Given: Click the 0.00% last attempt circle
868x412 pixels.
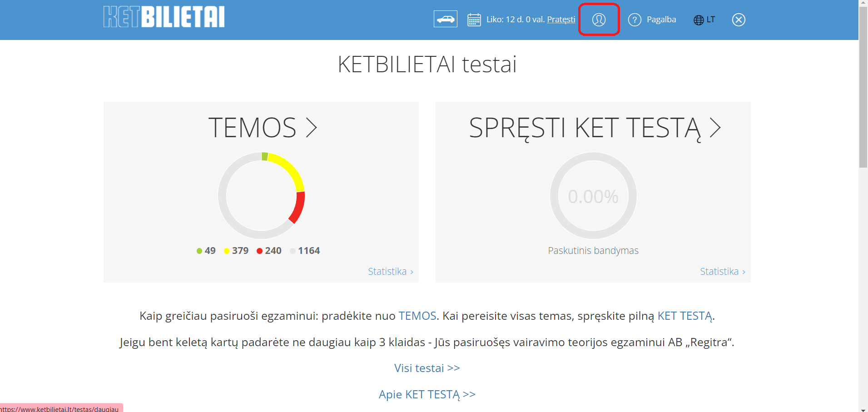Looking at the screenshot, I should coord(593,196).
